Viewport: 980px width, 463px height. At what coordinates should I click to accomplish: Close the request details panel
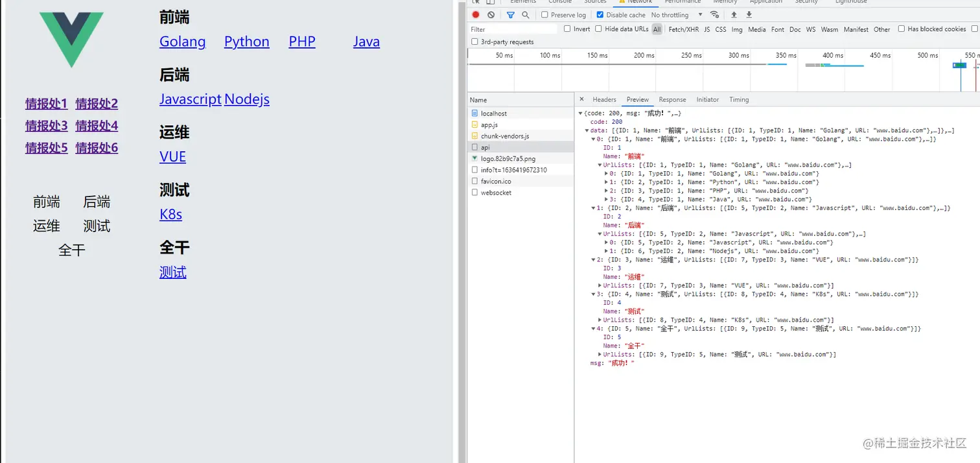pyautogui.click(x=581, y=99)
